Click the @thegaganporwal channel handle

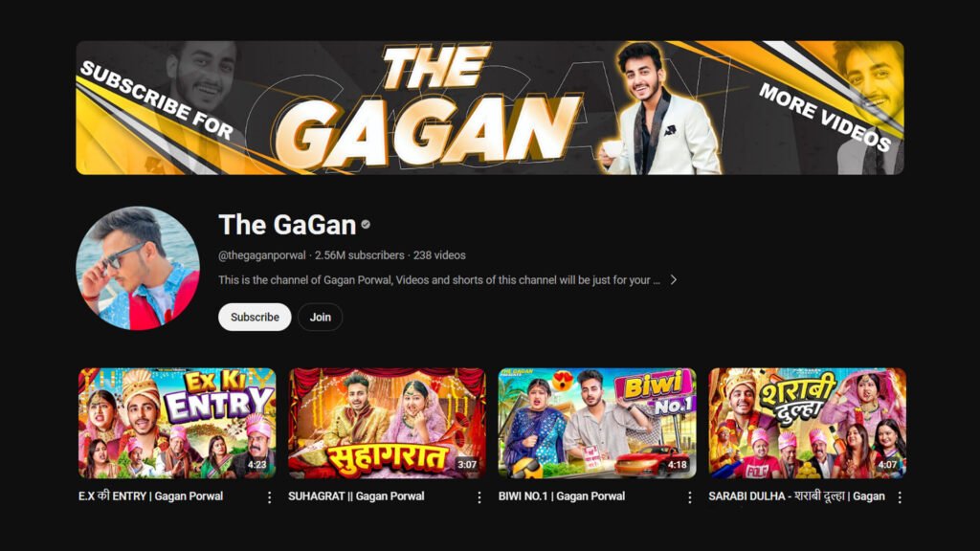[262, 254]
